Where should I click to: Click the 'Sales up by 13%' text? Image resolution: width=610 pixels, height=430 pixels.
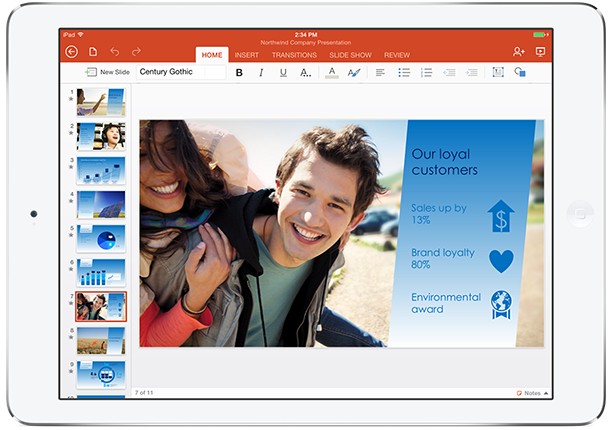[439, 214]
